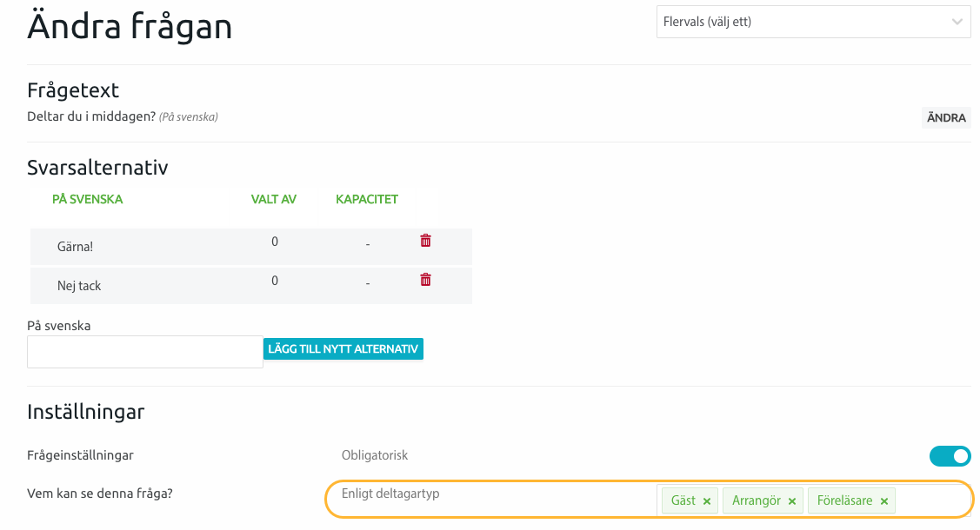Click the VALT AV column header
This screenshot has height=530, width=980.
274,199
